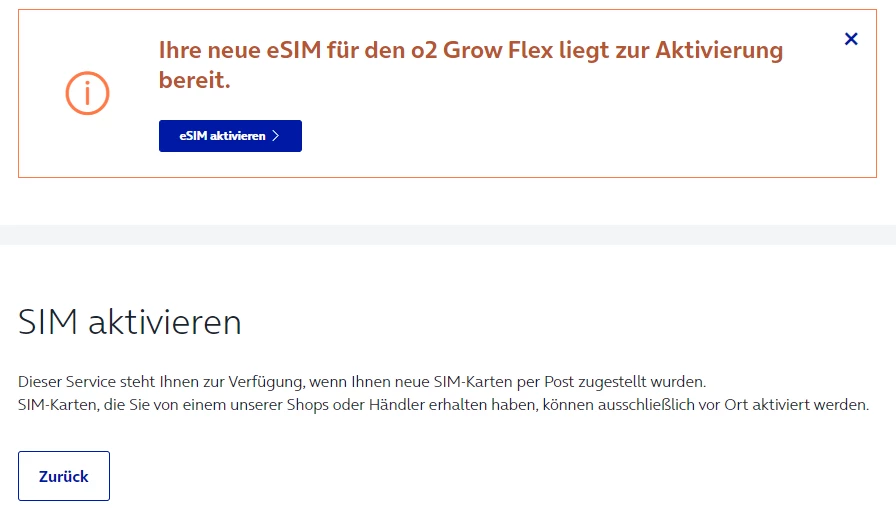Dismiss the eSIM notification banner with X

(x=851, y=39)
